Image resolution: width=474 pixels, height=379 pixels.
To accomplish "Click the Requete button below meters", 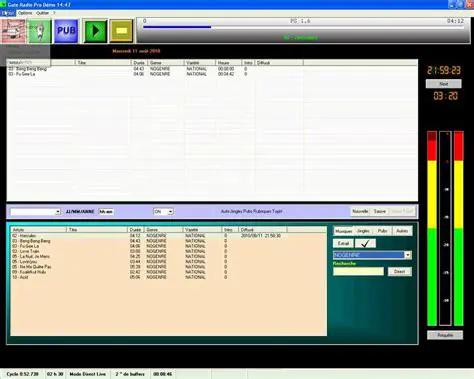I will coord(445,335).
